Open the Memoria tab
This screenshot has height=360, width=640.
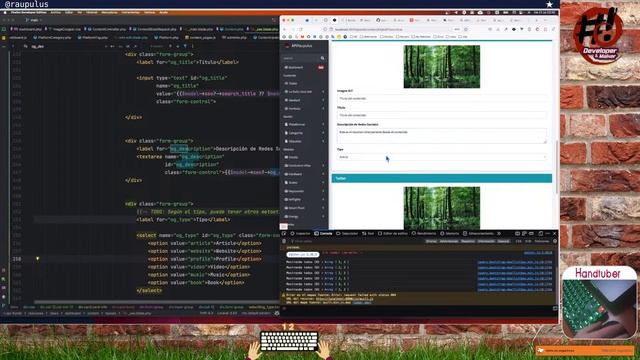tap(450, 233)
